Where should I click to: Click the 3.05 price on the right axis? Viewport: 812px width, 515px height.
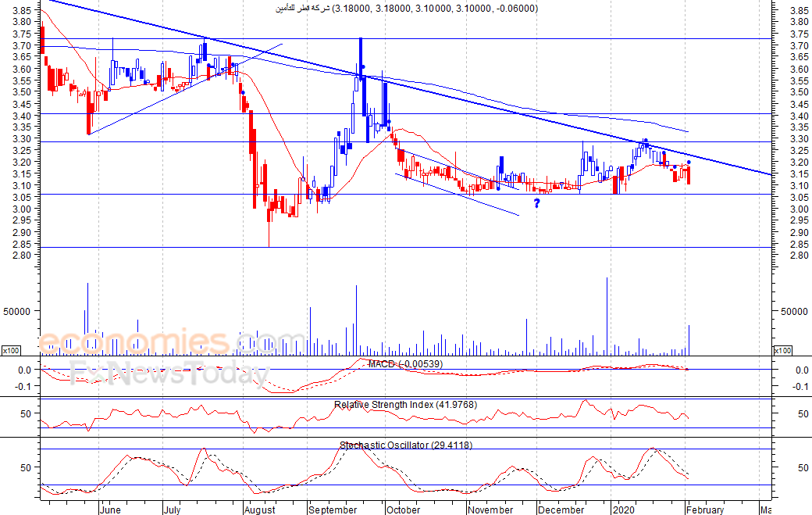point(800,198)
